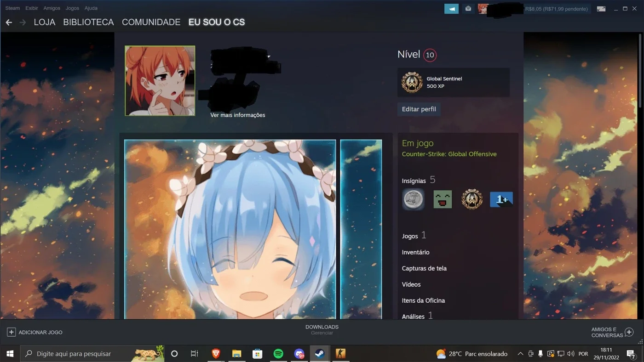
Task: Switch to Big Picture mode icon
Action: click(x=601, y=9)
